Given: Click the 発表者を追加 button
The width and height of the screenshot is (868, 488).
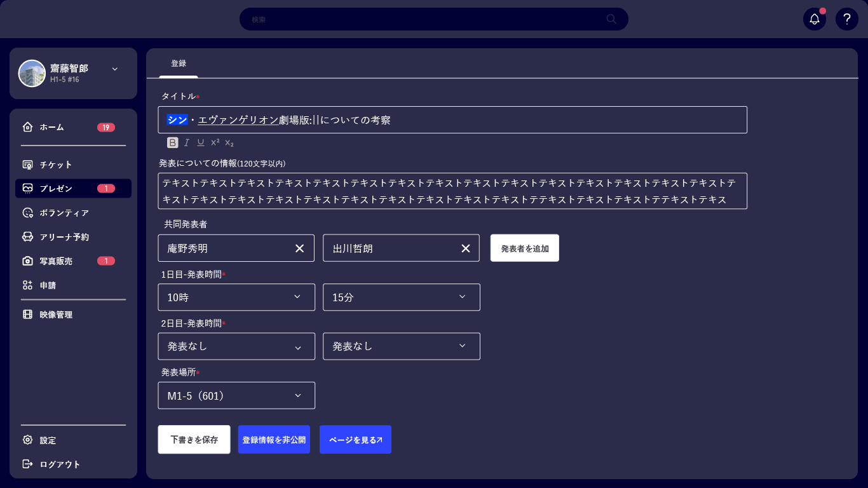Looking at the screenshot, I should [525, 248].
